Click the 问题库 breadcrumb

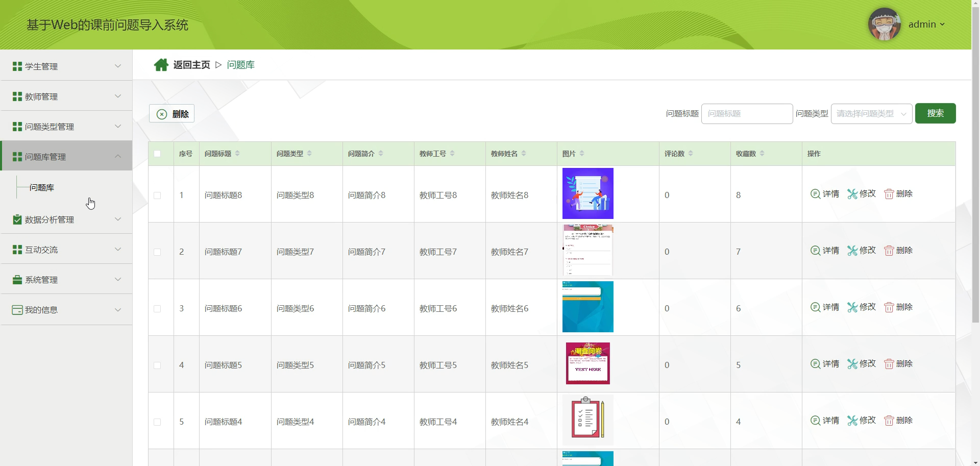(x=241, y=65)
